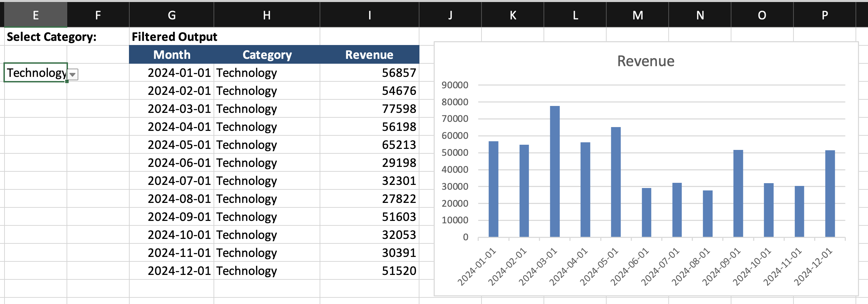Click the Revenue table header
Viewport: 868px width, 304px height.
click(x=369, y=55)
